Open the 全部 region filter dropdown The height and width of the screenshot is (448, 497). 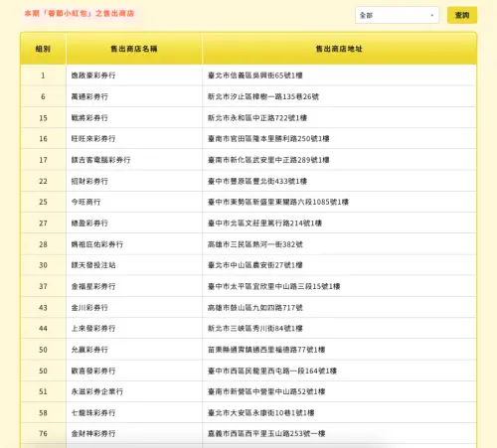point(397,15)
